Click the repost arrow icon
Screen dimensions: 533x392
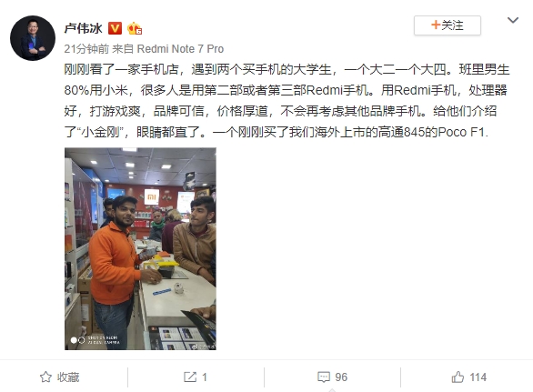(190, 377)
